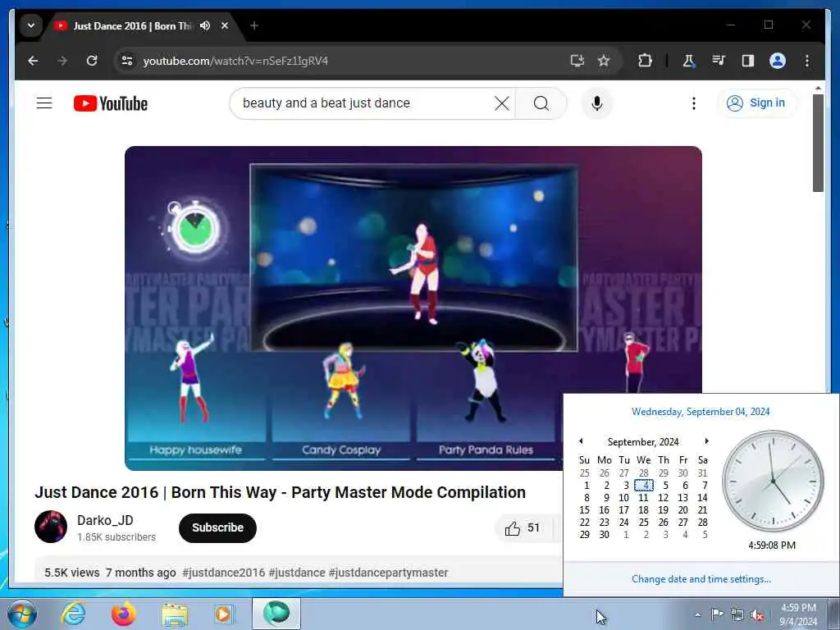
Task: Subscribe to Darko_JD
Action: point(217,527)
